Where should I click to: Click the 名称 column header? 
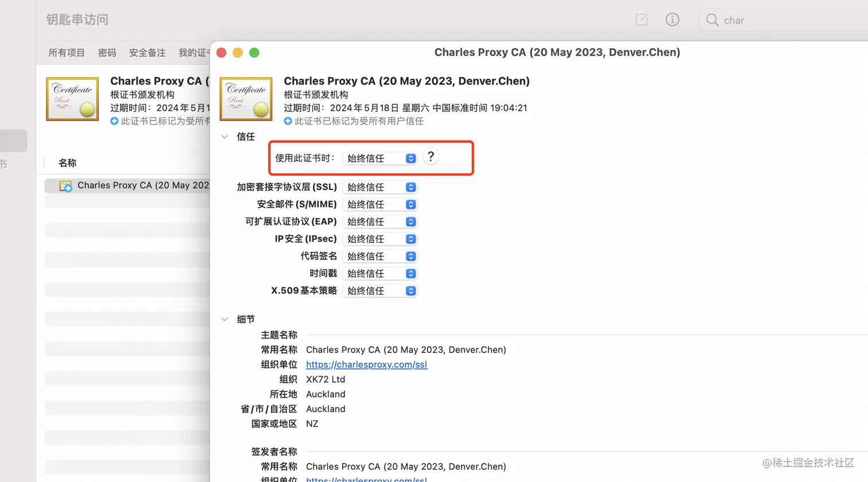point(67,163)
